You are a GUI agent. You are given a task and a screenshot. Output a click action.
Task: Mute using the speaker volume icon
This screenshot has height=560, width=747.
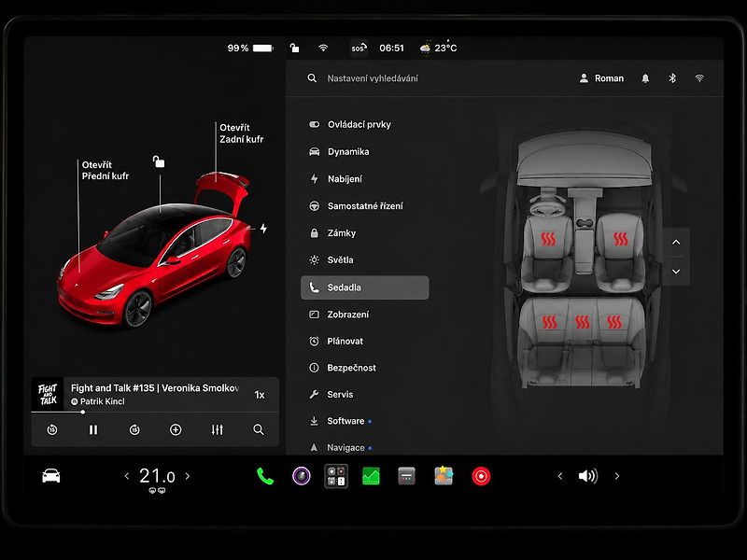coord(588,476)
